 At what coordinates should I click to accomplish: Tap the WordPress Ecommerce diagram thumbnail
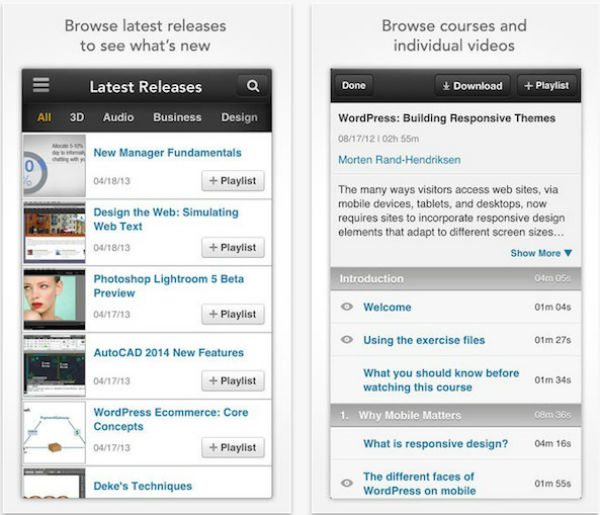[54, 432]
